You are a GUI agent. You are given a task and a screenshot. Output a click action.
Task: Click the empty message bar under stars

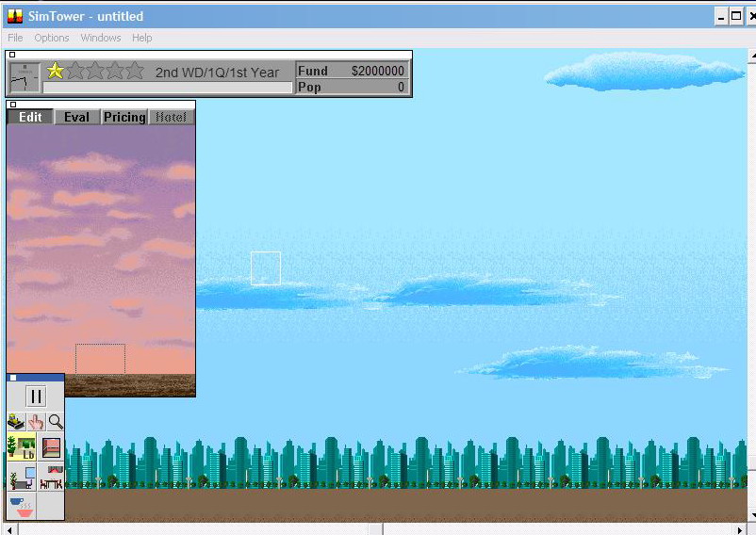click(167, 88)
